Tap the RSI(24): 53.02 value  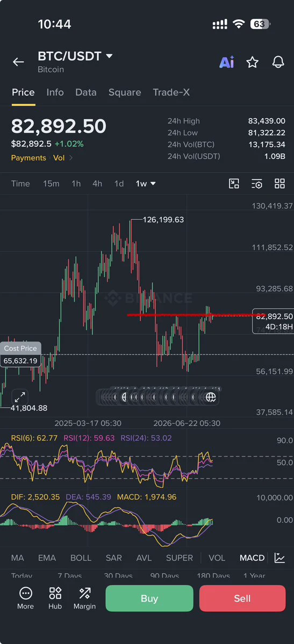tap(146, 438)
